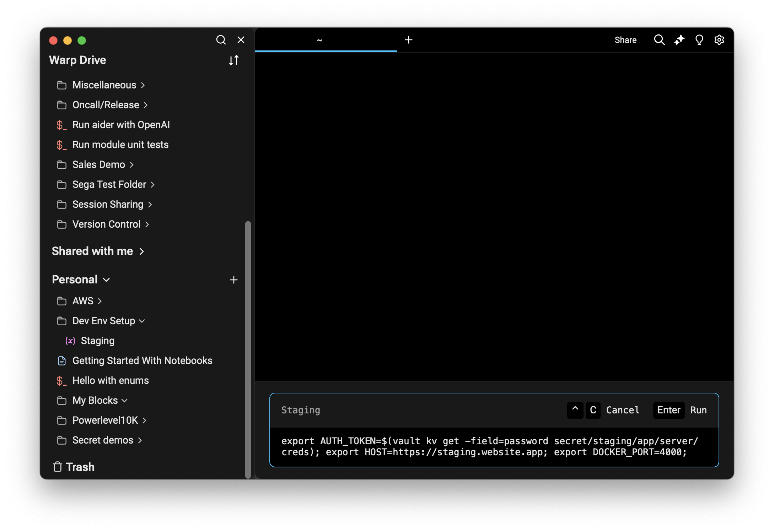Screen dimensions: 774x532
Task: Expand the Oncall/Release folder
Action: 106,105
